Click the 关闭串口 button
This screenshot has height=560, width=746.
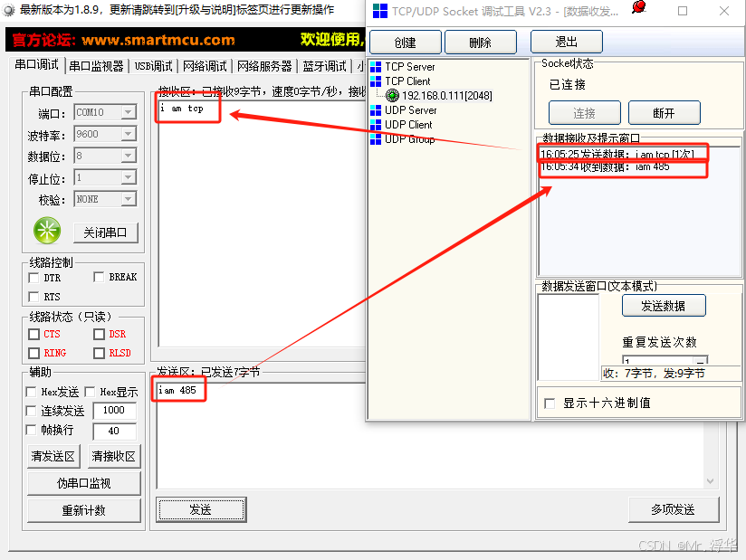(106, 233)
